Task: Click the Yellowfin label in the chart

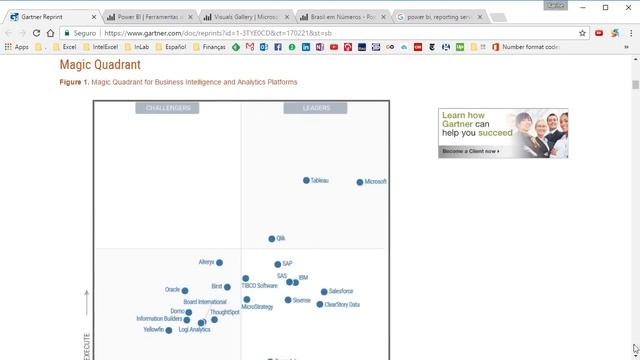Action: coord(153,329)
